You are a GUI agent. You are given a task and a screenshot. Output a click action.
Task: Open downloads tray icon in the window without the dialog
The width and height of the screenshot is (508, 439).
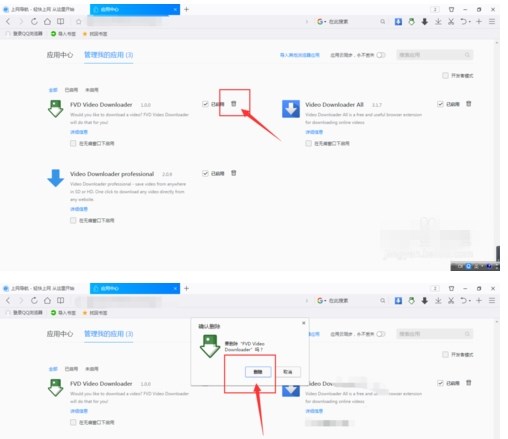(x=438, y=22)
